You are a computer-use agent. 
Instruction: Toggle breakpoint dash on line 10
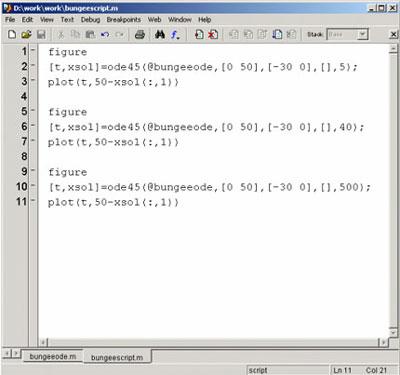[x=33, y=186]
